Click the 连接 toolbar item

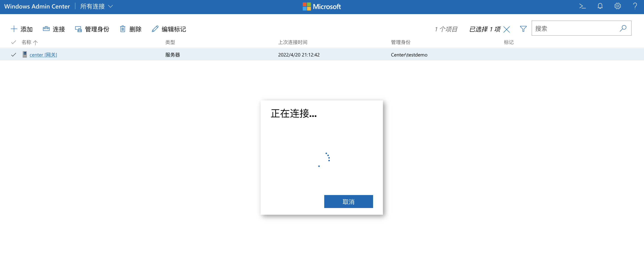point(54,29)
